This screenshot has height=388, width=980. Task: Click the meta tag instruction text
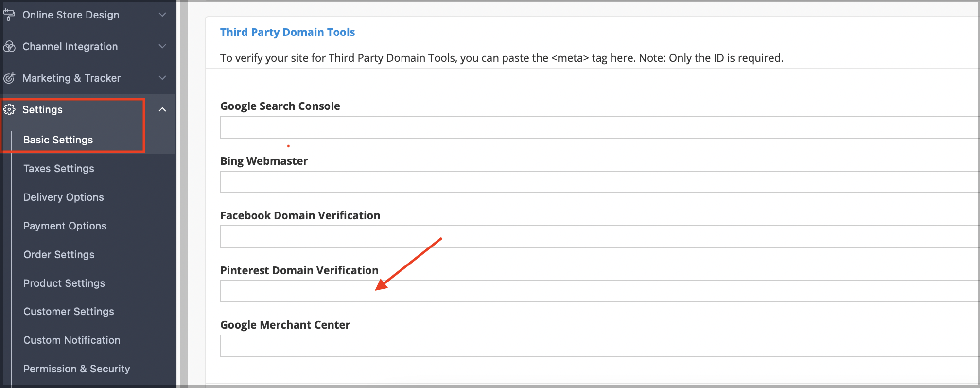(x=502, y=58)
